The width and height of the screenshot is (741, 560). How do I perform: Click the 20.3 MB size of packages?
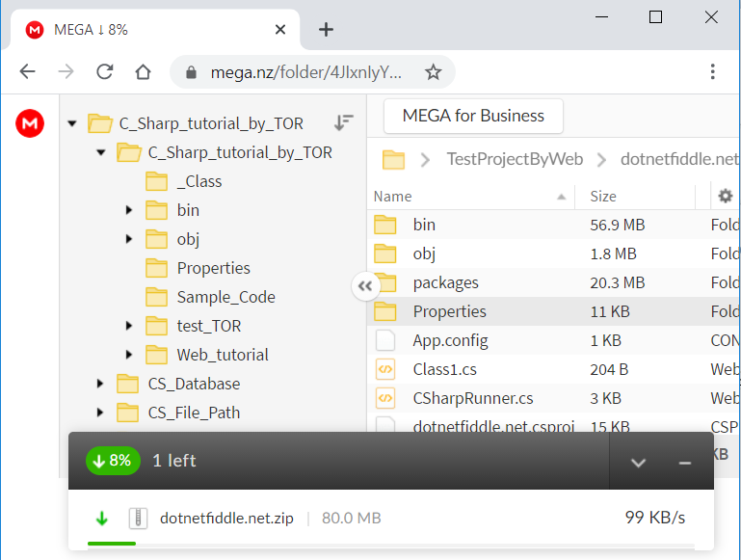pyautogui.click(x=618, y=282)
